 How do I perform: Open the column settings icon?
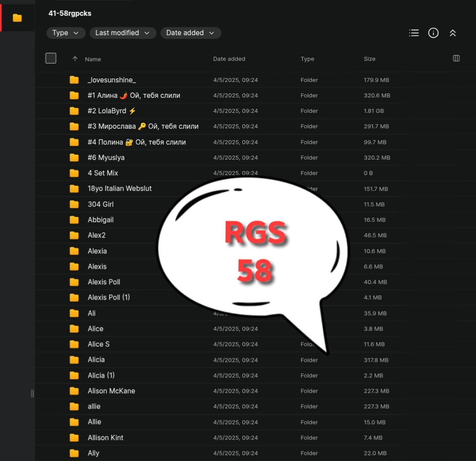coord(456,59)
